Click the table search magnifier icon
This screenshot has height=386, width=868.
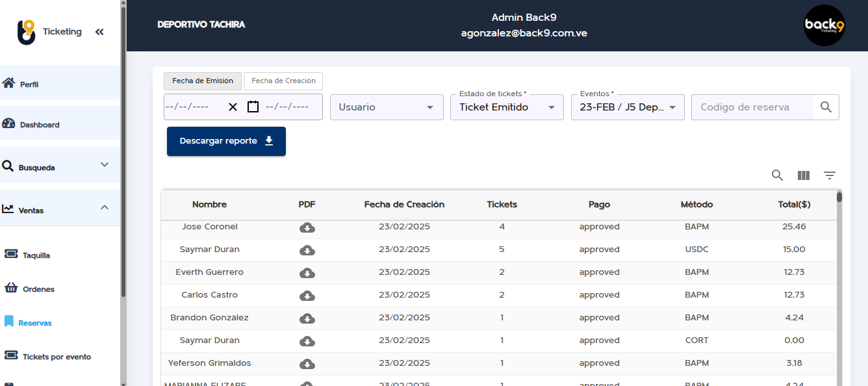pos(777,175)
